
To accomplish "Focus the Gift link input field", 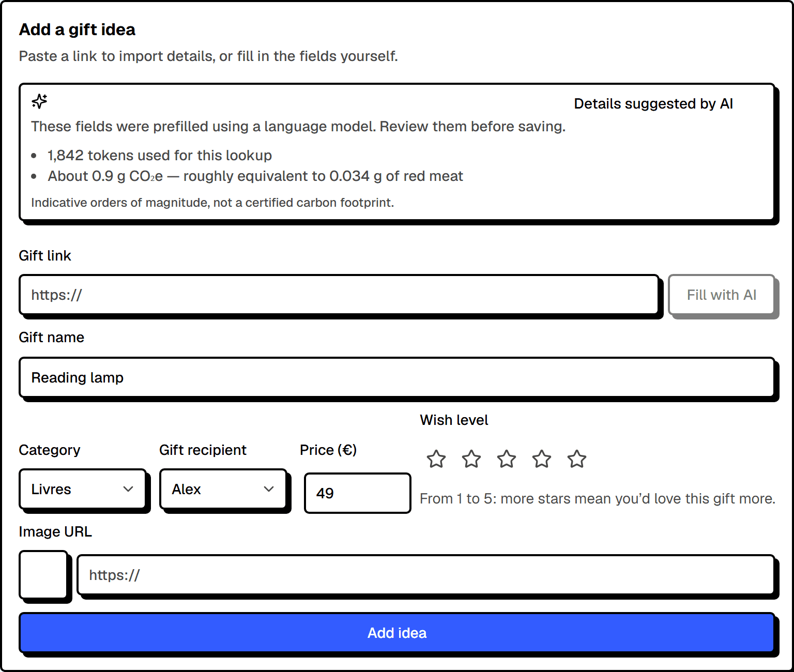I will [339, 295].
